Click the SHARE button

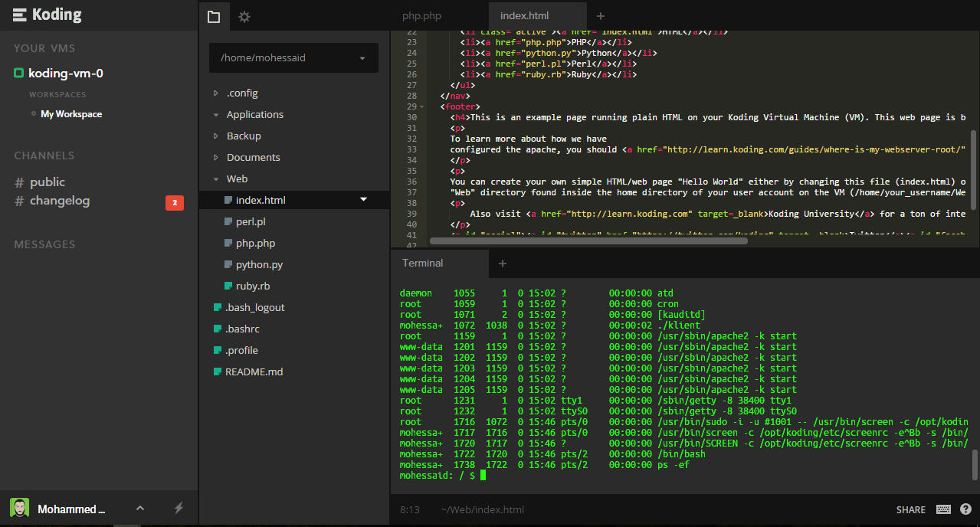911,509
